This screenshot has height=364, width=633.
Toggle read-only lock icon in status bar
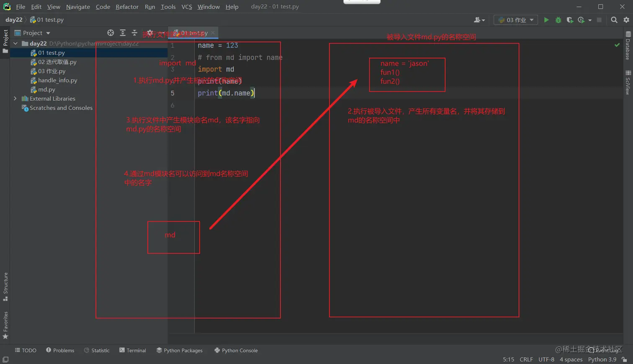625,360
